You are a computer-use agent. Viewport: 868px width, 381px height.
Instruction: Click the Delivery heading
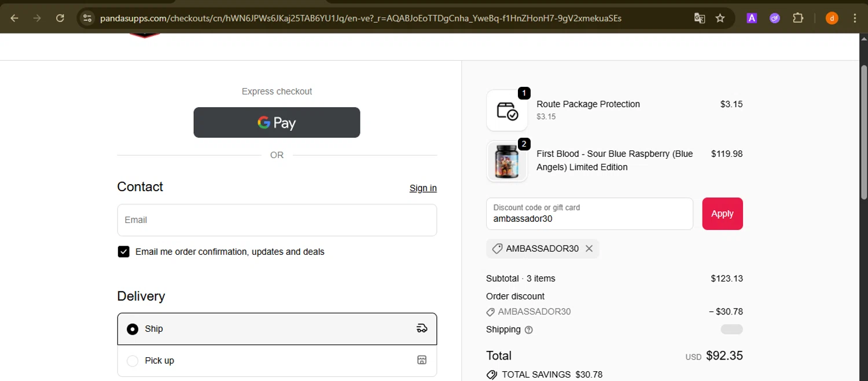[141, 296]
